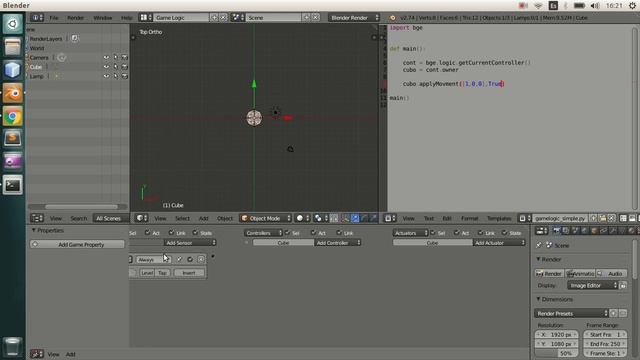Open the Add Actuator dropdown
This screenshot has height=360, width=640.
click(x=499, y=243)
